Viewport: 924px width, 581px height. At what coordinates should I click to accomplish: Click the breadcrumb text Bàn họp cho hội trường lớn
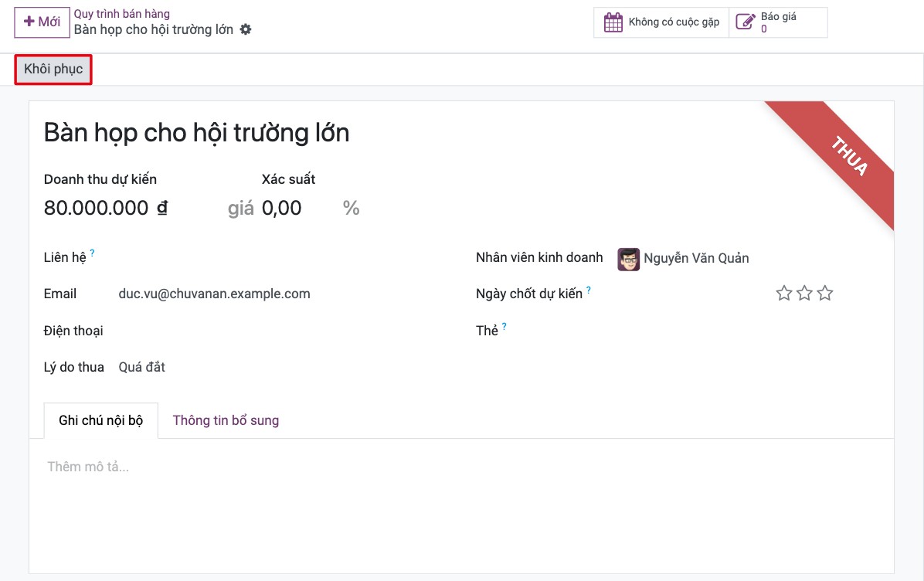tap(154, 29)
